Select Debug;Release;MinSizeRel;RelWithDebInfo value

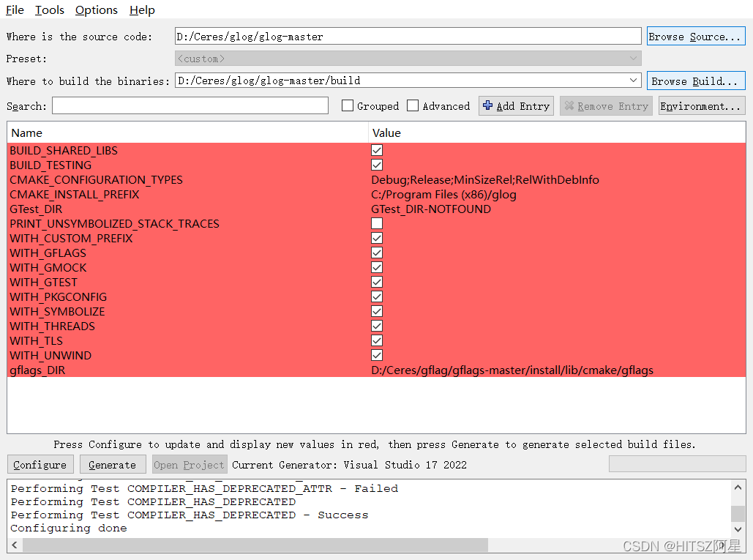coord(485,179)
